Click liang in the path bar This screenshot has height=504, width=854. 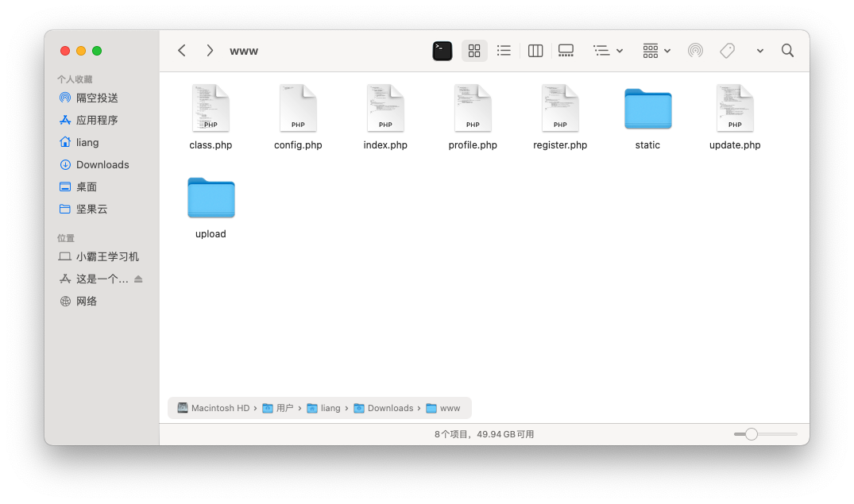click(x=323, y=408)
